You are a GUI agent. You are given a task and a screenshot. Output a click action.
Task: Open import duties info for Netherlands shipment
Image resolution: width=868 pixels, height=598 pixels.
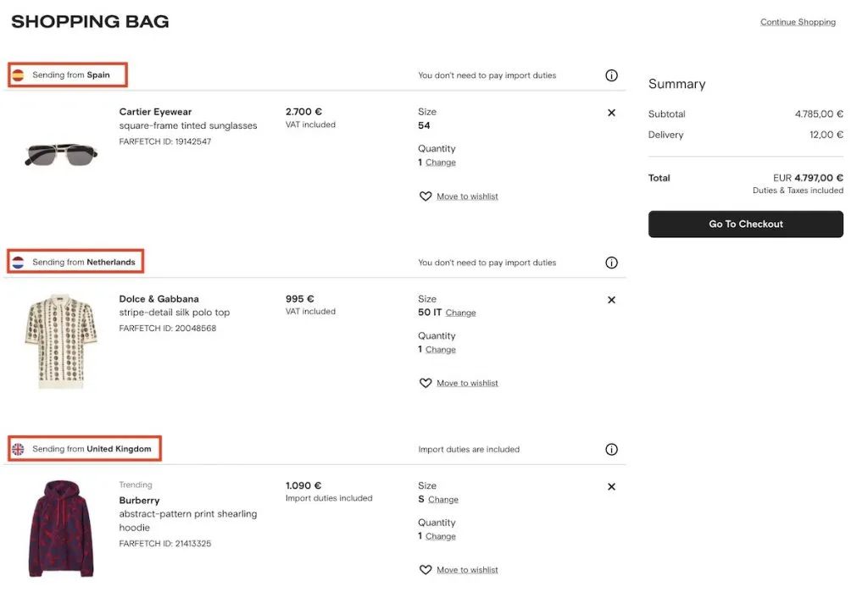(611, 263)
